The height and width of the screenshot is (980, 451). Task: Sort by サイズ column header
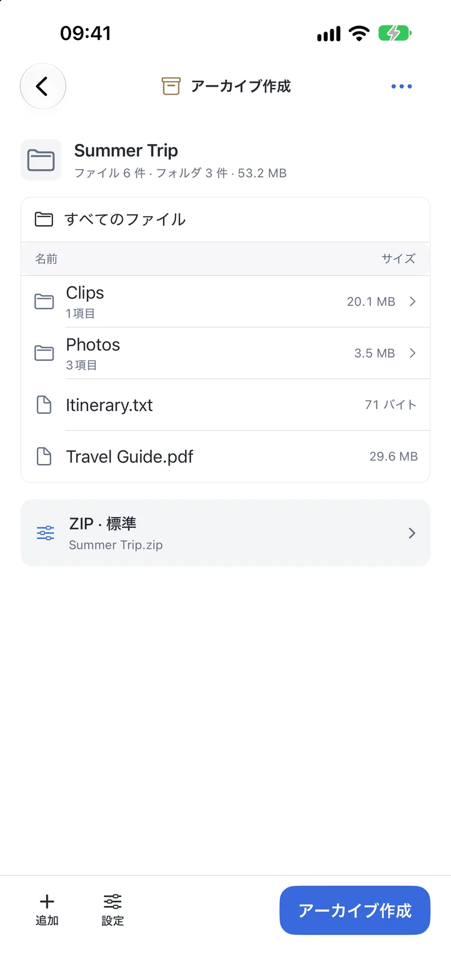coord(399,259)
